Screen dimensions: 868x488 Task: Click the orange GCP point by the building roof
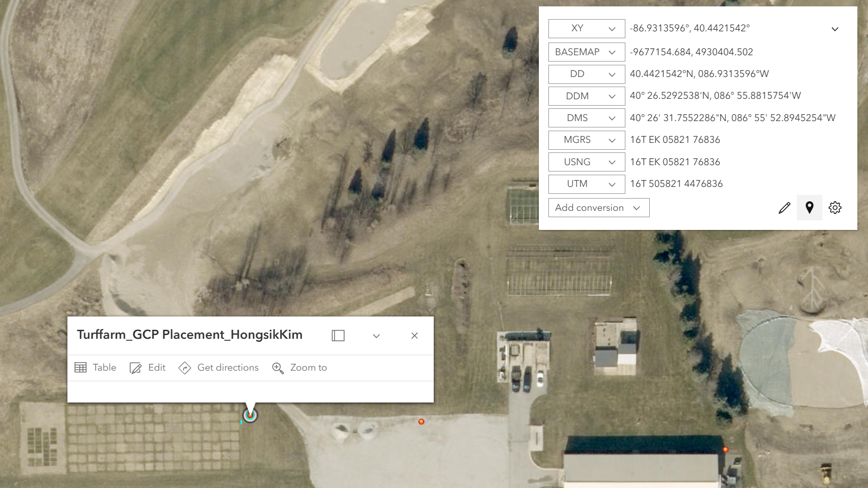tap(725, 450)
